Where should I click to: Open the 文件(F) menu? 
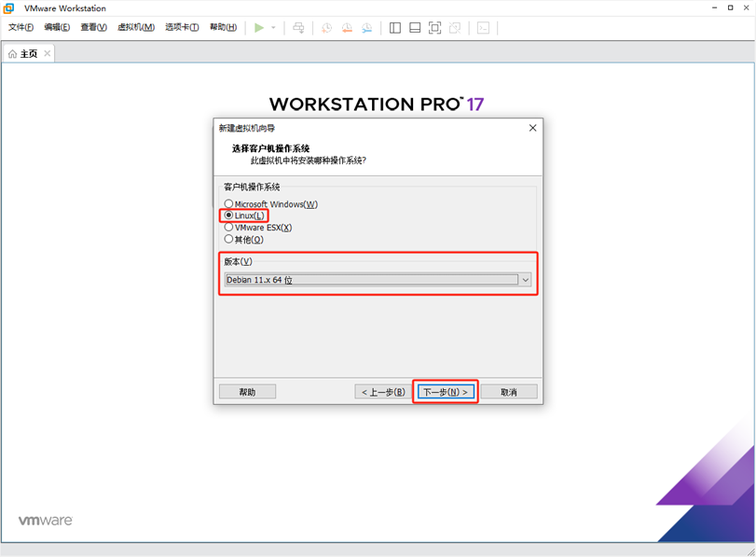pyautogui.click(x=21, y=27)
